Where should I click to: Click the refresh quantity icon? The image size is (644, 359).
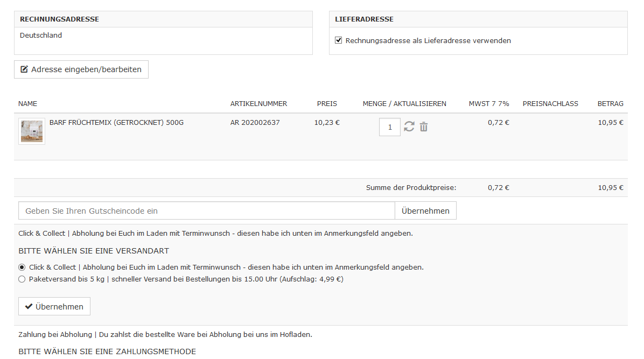tap(409, 127)
